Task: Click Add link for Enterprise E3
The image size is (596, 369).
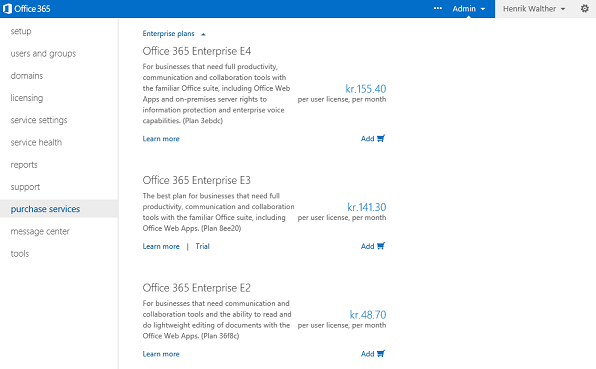Action: click(x=368, y=246)
